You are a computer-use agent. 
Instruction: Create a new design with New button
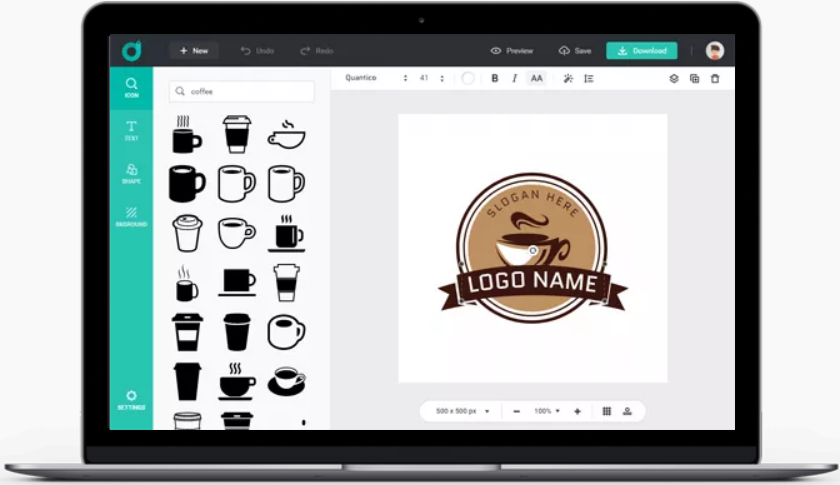pyautogui.click(x=194, y=51)
